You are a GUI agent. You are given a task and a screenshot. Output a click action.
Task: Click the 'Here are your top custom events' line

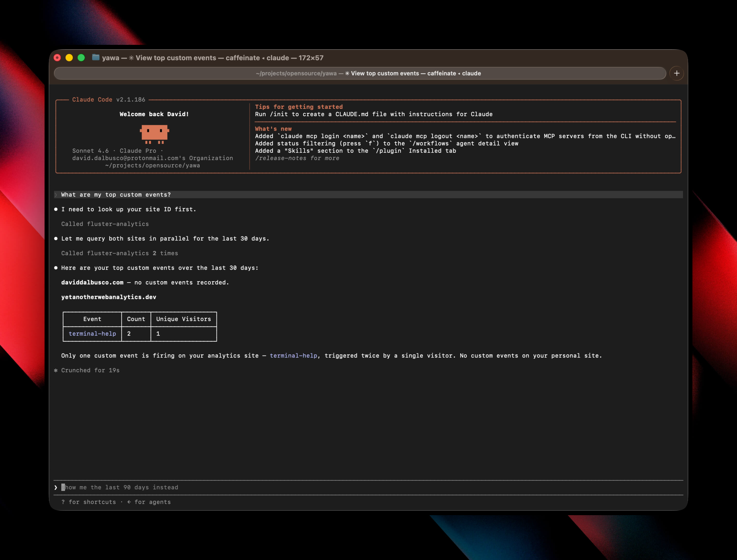(x=160, y=268)
